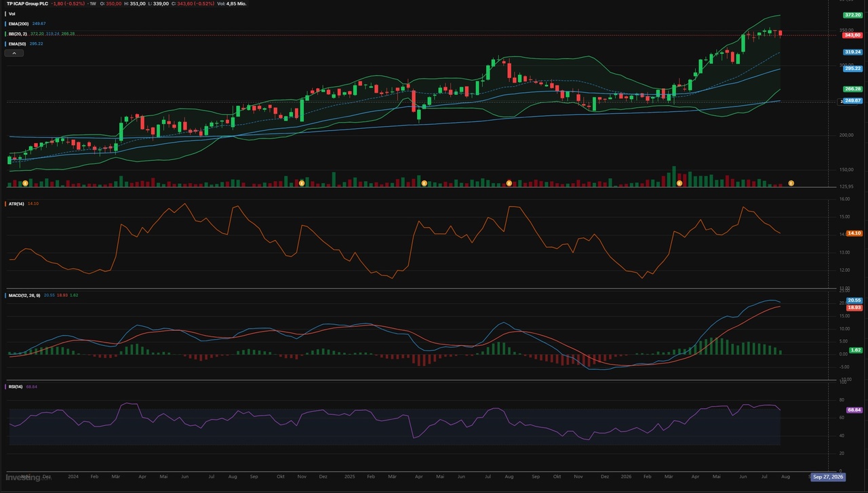This screenshot has height=493, width=868.
Task: Click the orange 14.10 ATR value tag
Action: [854, 233]
